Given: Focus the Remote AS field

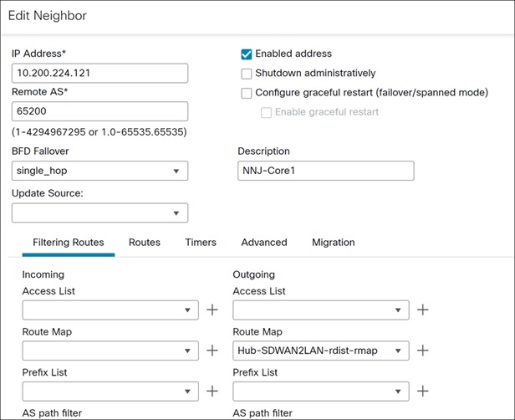Looking at the screenshot, I should coord(99,111).
